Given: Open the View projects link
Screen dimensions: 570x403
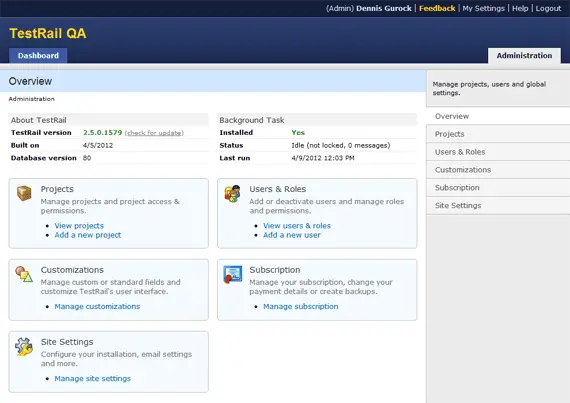Looking at the screenshot, I should coord(79,226).
